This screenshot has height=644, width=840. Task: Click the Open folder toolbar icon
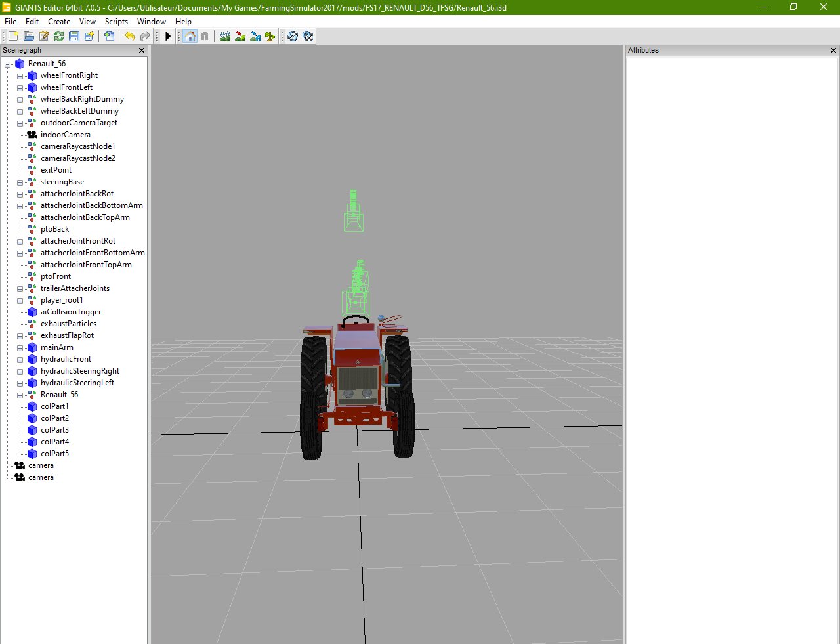29,36
